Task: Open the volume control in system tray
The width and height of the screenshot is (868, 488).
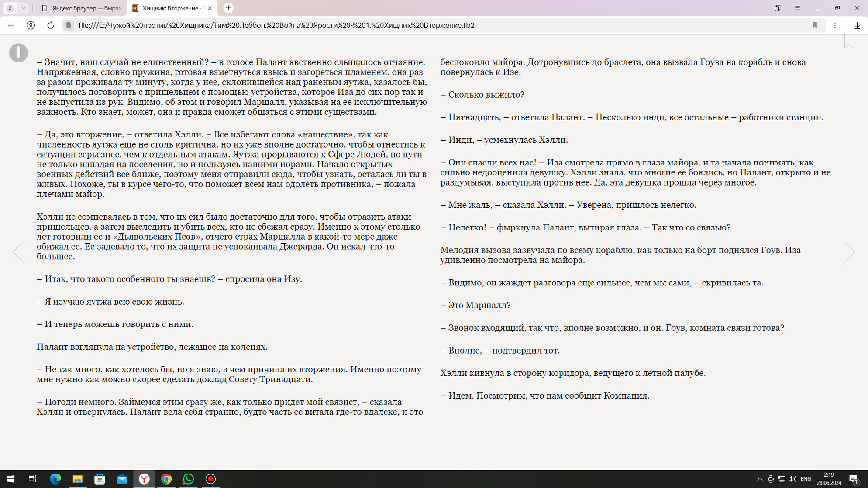Action: 792,479
